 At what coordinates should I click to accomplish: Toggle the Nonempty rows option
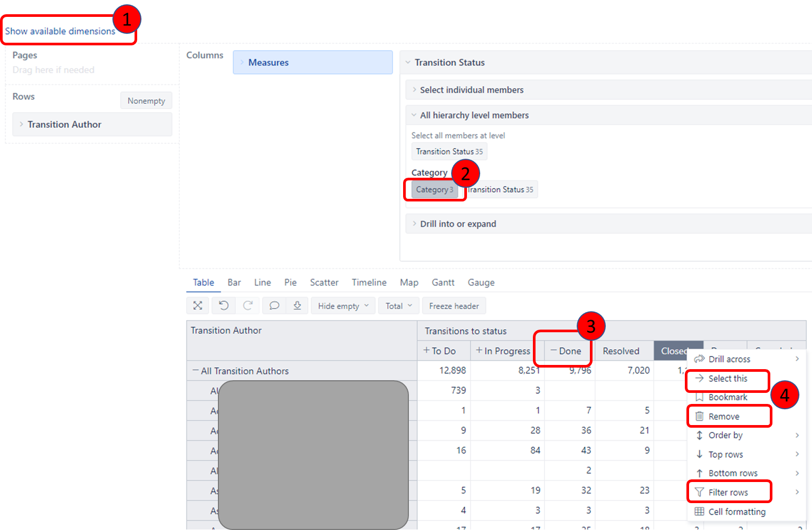tap(146, 101)
